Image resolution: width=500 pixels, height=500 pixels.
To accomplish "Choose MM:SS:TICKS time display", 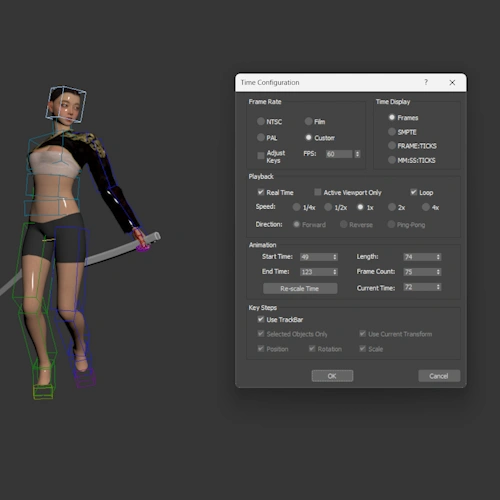I will [392, 160].
